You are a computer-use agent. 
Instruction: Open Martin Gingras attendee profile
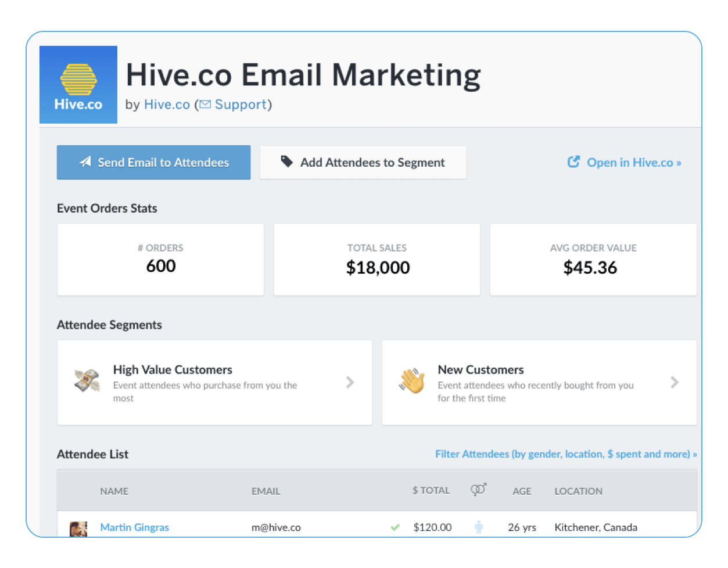(x=135, y=527)
